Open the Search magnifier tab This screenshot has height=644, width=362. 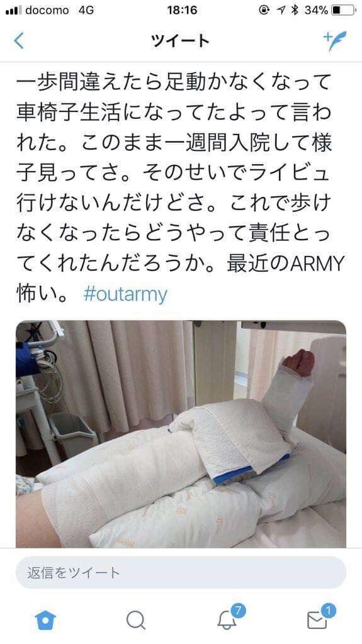(x=136, y=620)
